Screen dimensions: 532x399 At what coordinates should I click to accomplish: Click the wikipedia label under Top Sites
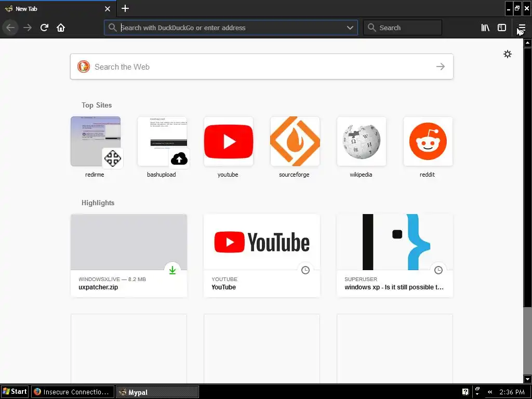(x=361, y=175)
